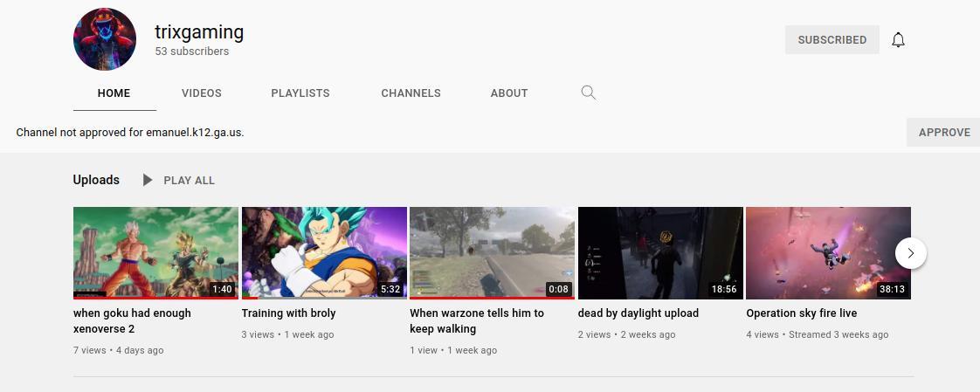980x392 pixels.
Task: Open the channel search magnifier icon
Action: click(588, 93)
